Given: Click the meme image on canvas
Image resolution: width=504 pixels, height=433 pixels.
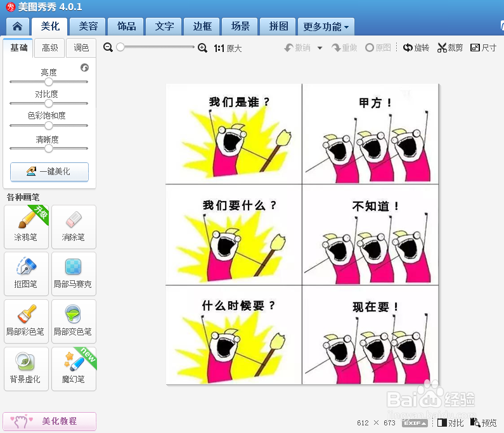Looking at the screenshot, I should click(x=302, y=234).
